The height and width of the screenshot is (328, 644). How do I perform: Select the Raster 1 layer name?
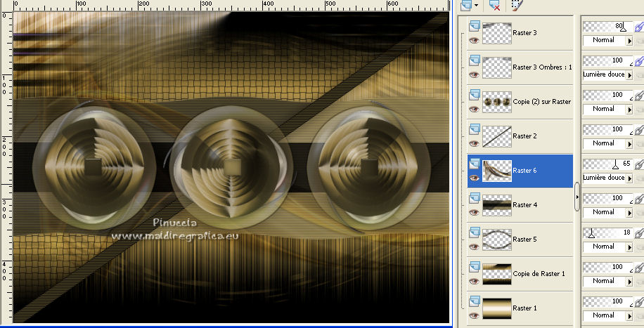tap(525, 309)
